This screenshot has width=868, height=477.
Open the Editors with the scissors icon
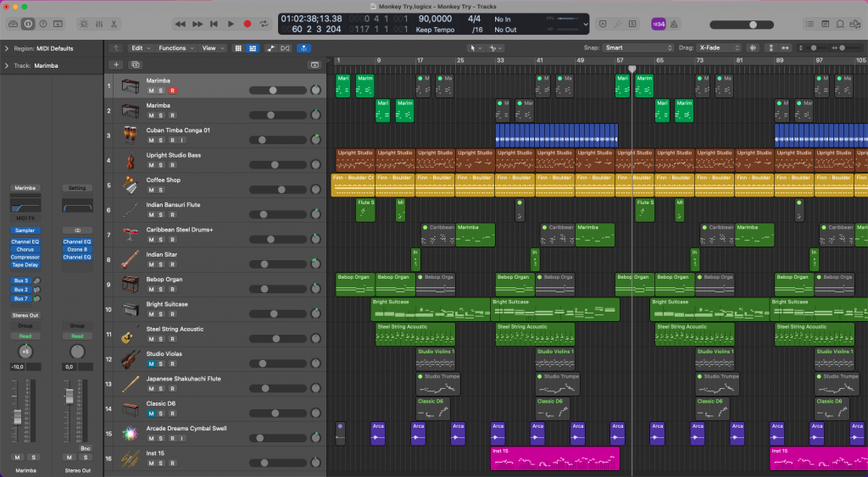point(114,24)
